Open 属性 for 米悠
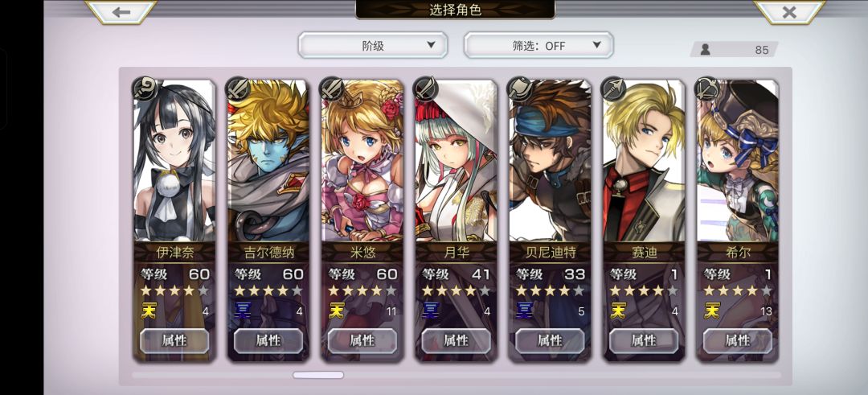 [x=362, y=341]
